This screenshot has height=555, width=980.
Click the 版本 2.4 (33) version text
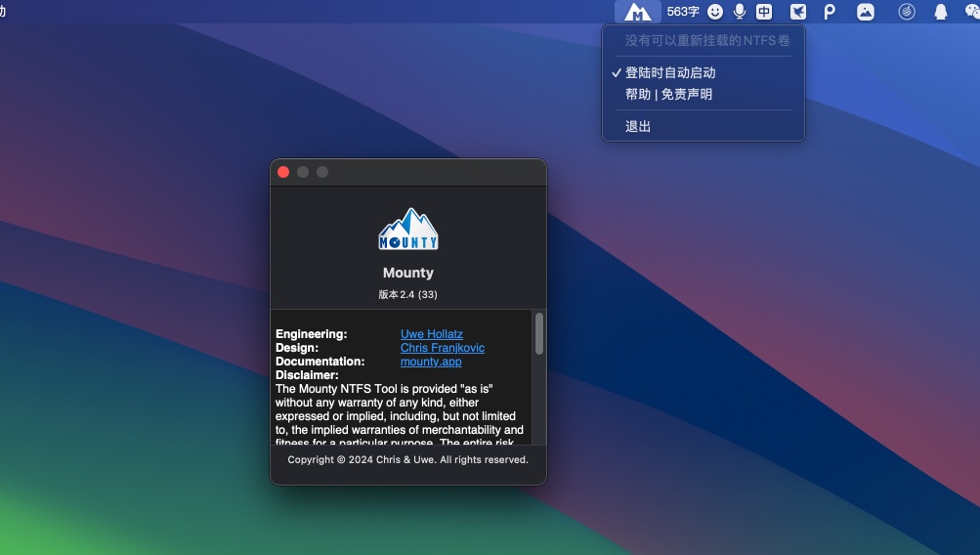coord(408,294)
